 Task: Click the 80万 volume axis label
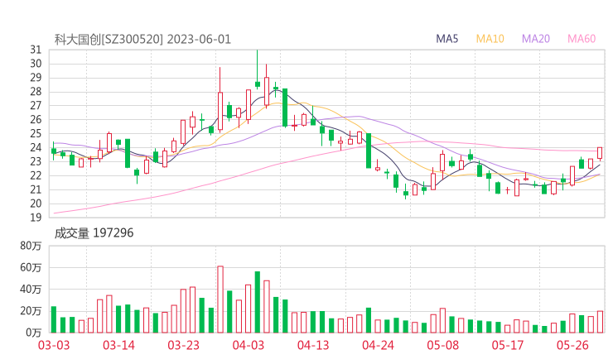31,246
